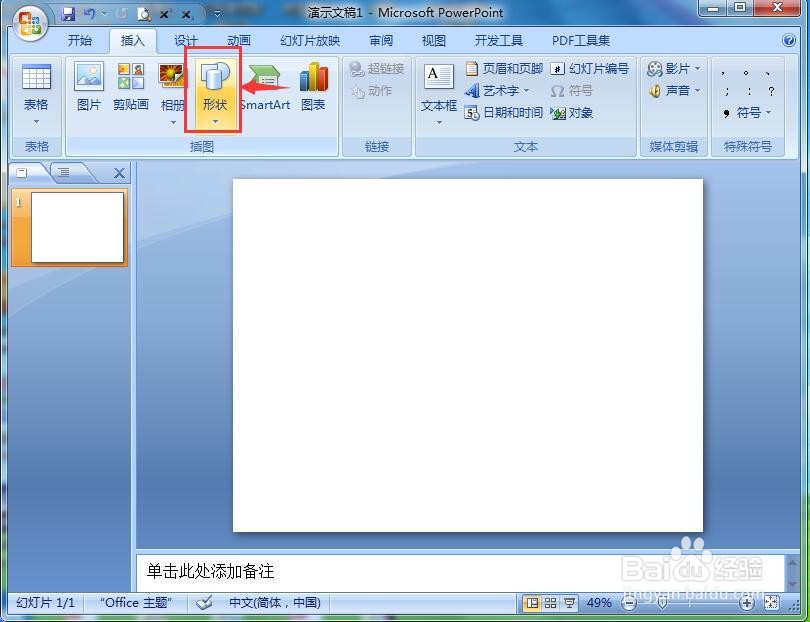Viewport: 810px width, 622px height.
Task: Click the spell check status bar icon
Action: [x=204, y=602]
